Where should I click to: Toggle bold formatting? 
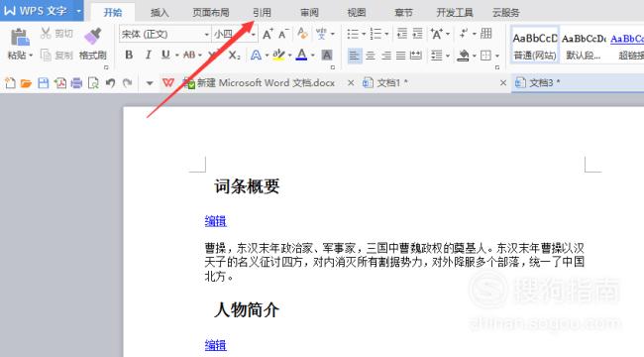(x=129, y=55)
